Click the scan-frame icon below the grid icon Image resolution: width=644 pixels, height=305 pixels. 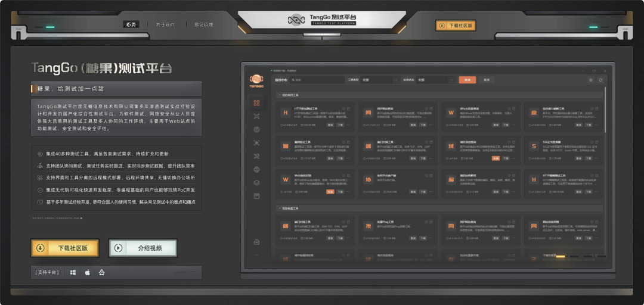coord(256,116)
